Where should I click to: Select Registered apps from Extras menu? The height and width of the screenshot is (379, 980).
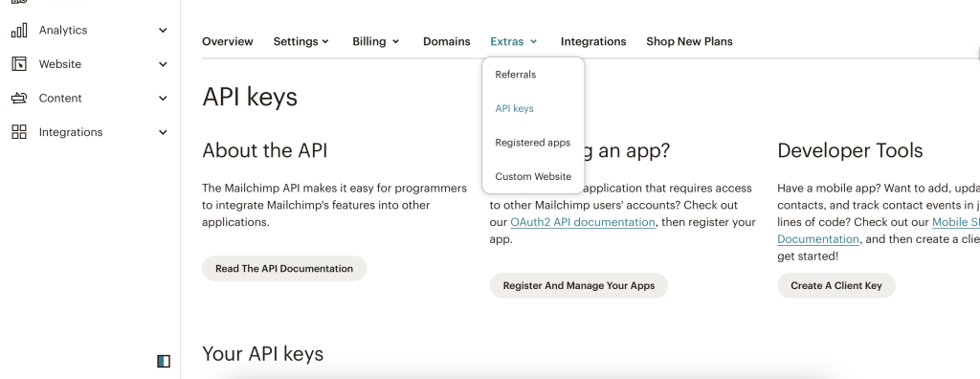point(532,143)
